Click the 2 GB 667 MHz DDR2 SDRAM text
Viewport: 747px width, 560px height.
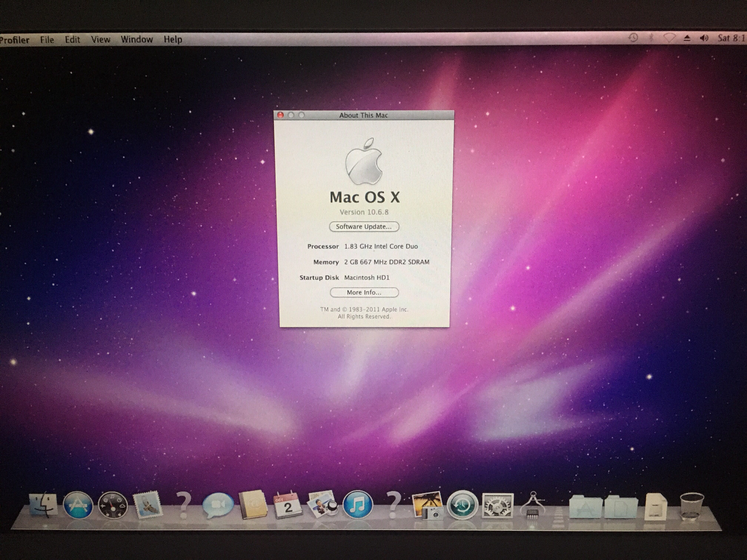[387, 262]
